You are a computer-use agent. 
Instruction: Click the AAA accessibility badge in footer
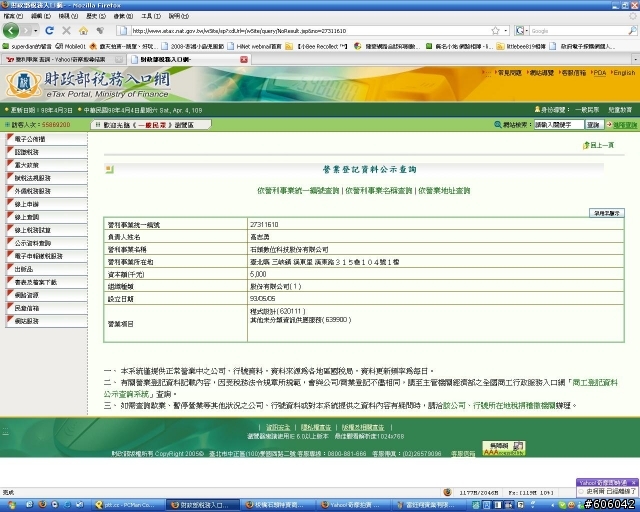[x=504, y=448]
